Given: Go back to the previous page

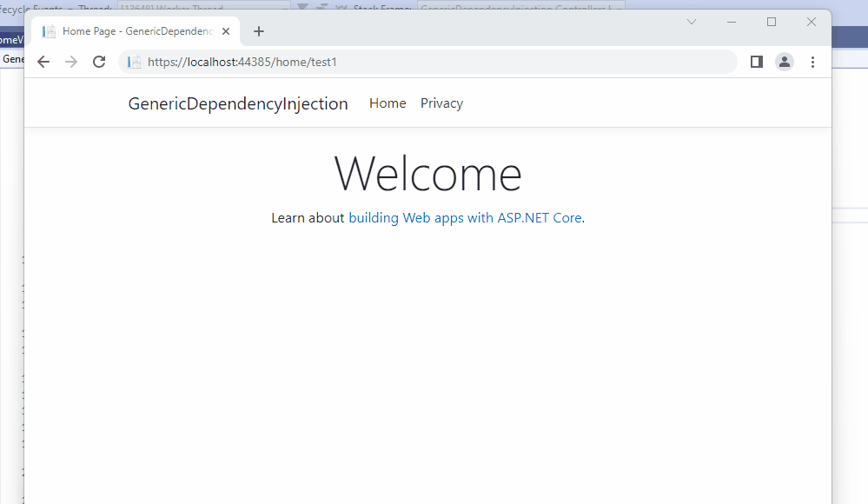Looking at the screenshot, I should (x=43, y=62).
